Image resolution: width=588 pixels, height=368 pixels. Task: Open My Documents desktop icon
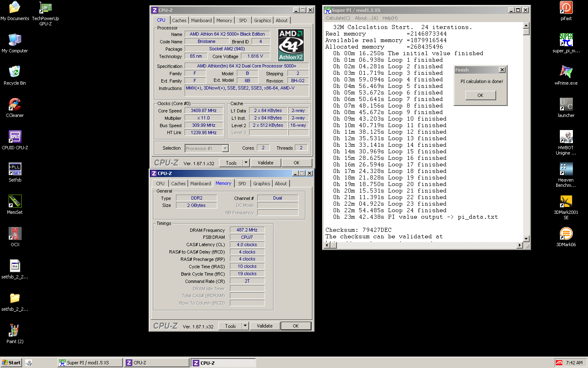coord(15,11)
